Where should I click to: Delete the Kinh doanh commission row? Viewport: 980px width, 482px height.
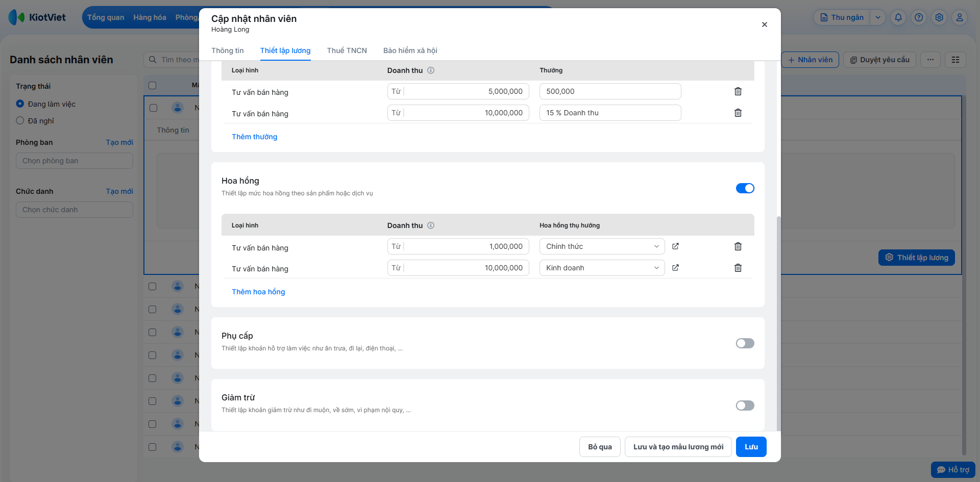[x=738, y=268]
